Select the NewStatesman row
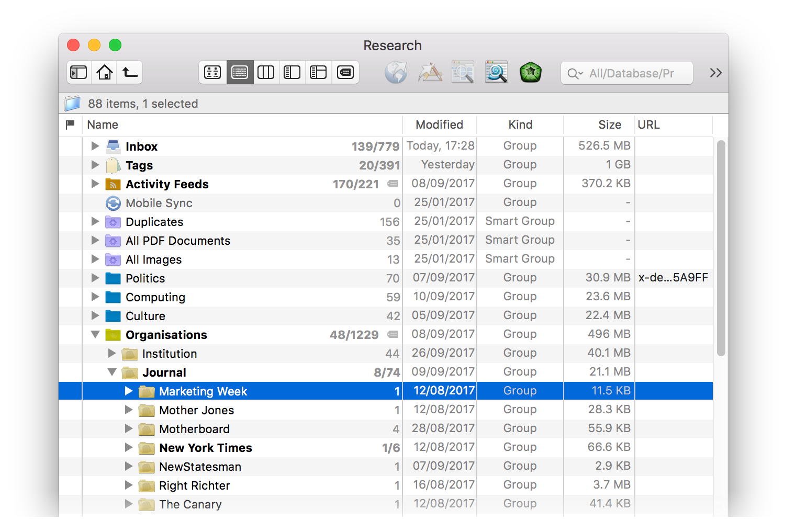The width and height of the screenshot is (807, 532). coord(386,467)
